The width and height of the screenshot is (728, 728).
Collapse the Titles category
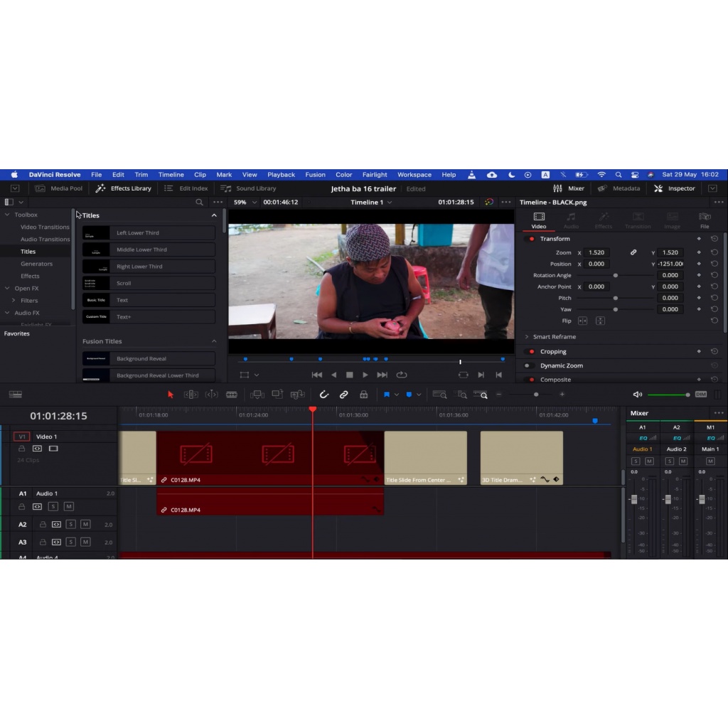[x=214, y=215]
